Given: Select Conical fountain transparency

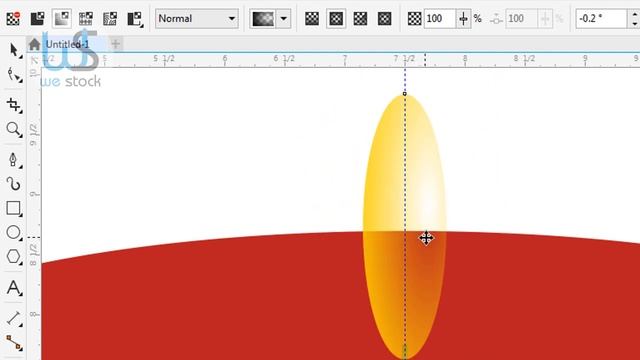Looking at the screenshot, I should pos(360,19).
